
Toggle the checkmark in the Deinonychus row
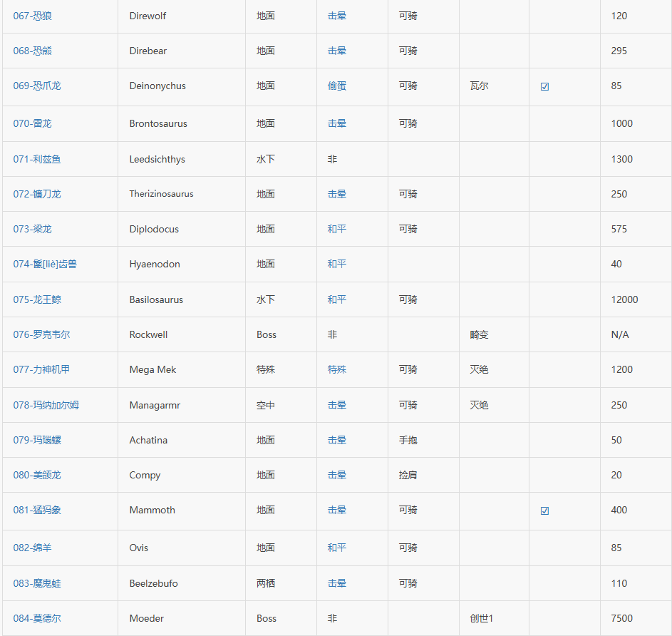[x=544, y=86]
